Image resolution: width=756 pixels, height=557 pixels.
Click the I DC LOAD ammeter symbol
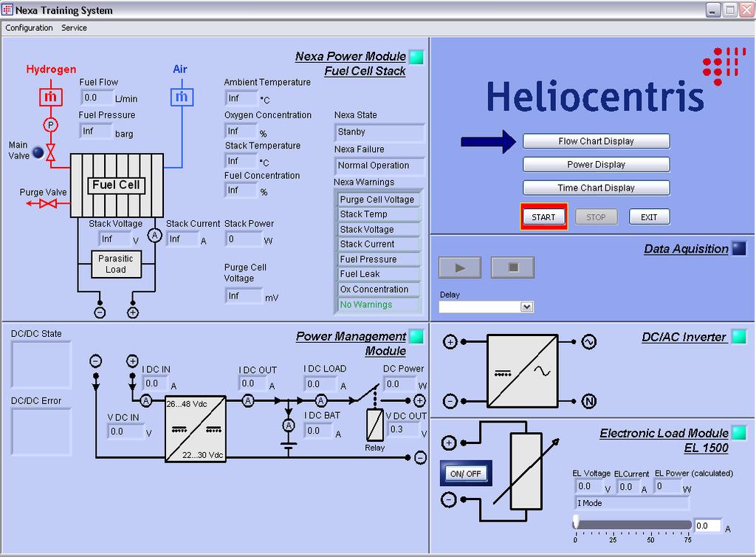point(321,400)
